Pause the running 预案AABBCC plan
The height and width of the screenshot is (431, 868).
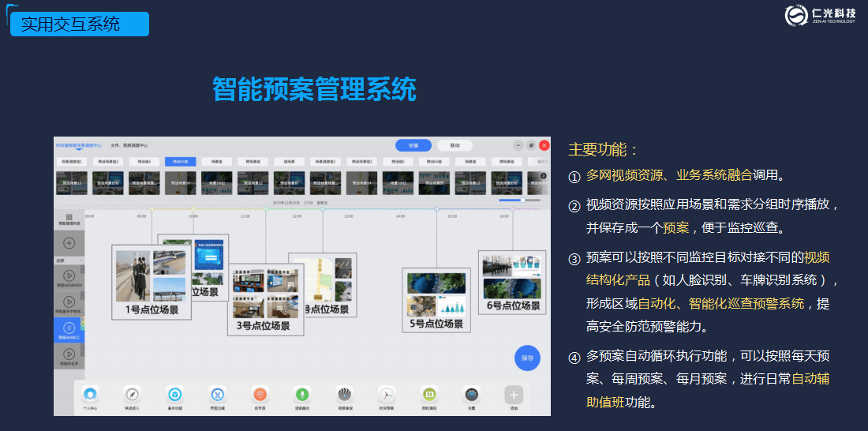tap(69, 328)
